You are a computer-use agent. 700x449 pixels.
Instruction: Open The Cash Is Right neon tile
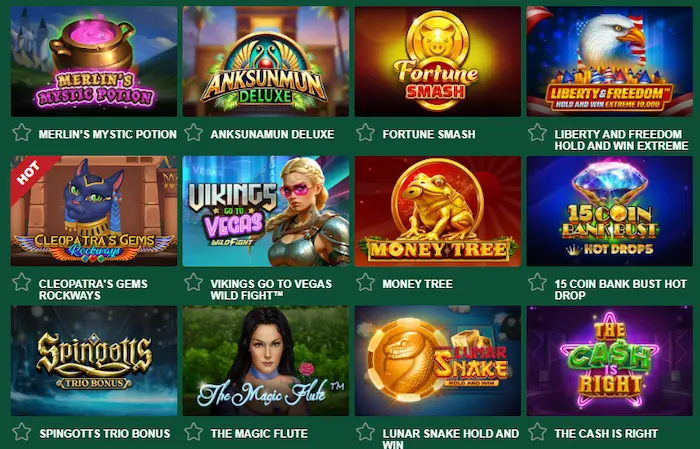click(x=609, y=361)
